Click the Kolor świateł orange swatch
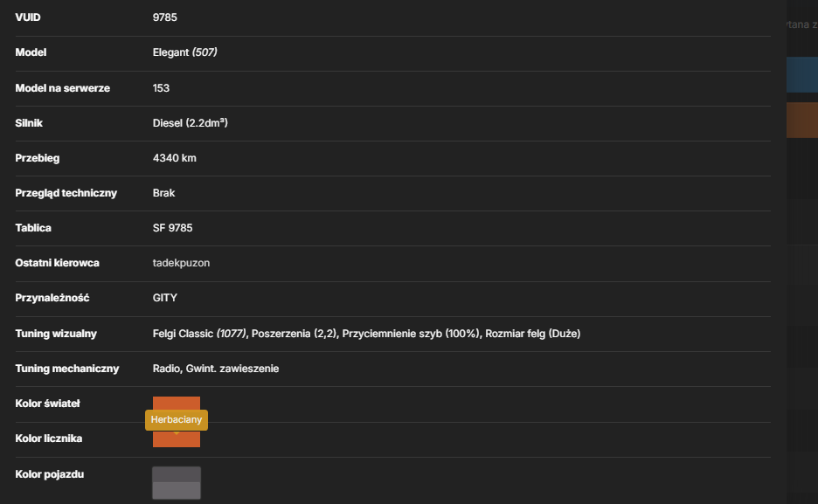 177,403
